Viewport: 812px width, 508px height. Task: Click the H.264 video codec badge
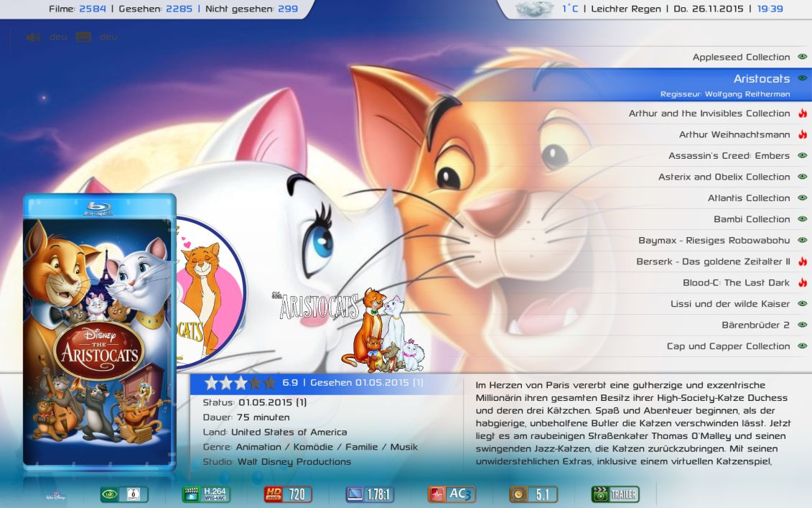pos(206,494)
